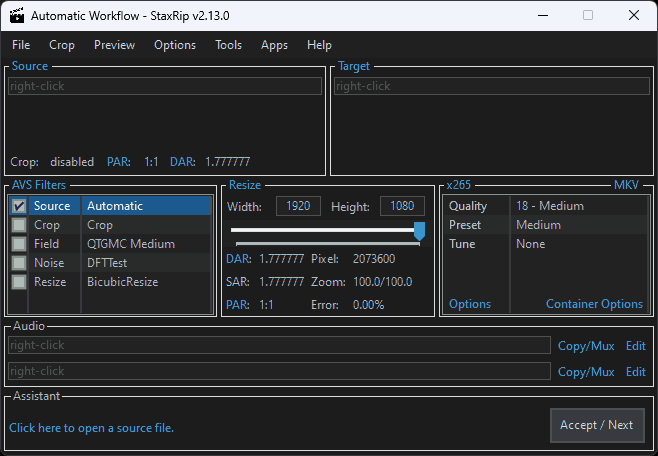Click the Resize panel PAR label
Viewport: 658px width, 456px height.
(x=238, y=305)
